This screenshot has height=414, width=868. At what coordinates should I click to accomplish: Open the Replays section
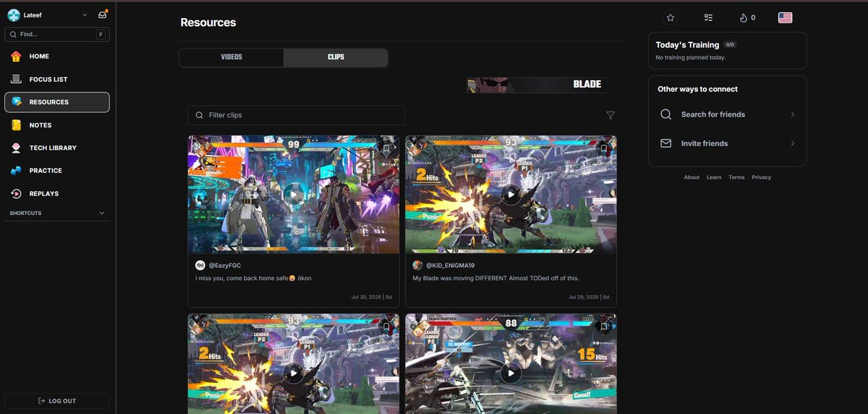pyautogui.click(x=57, y=194)
